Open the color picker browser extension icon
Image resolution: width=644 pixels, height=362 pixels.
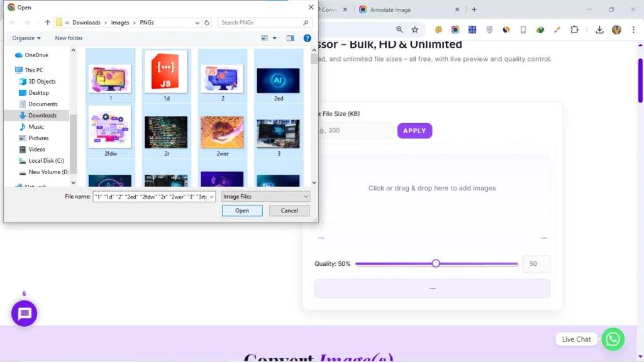point(556,30)
